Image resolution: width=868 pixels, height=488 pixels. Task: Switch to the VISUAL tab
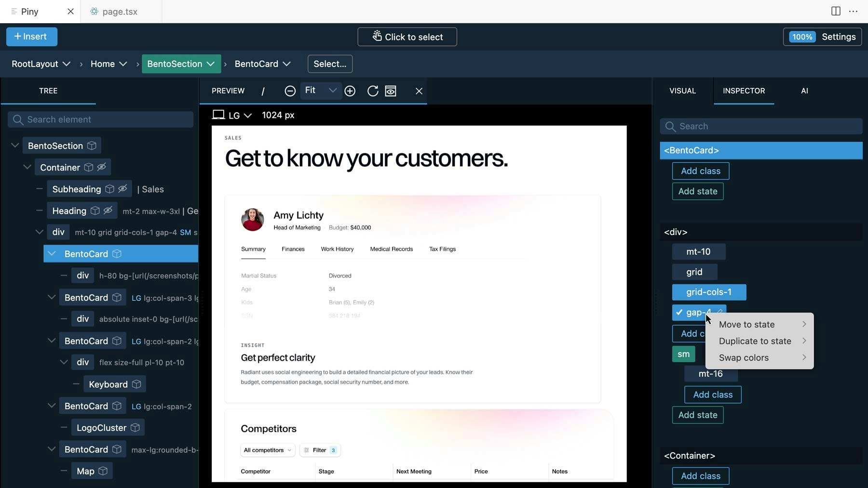[x=682, y=91]
